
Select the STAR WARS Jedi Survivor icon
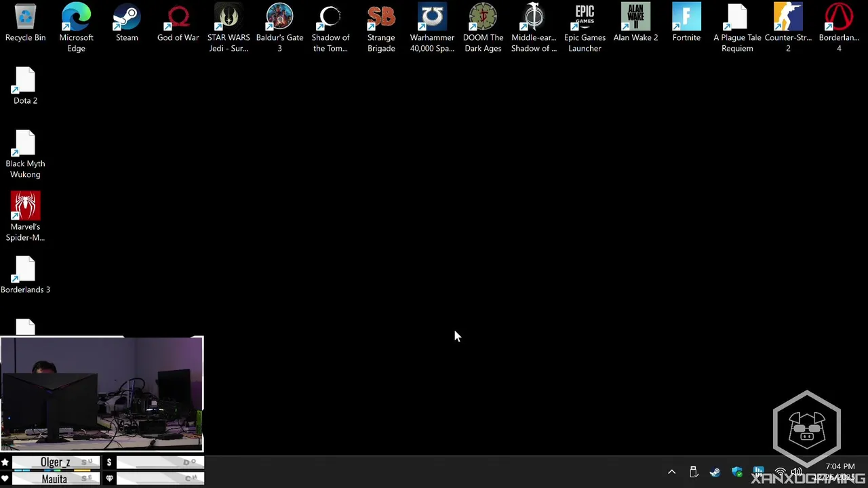(x=229, y=27)
